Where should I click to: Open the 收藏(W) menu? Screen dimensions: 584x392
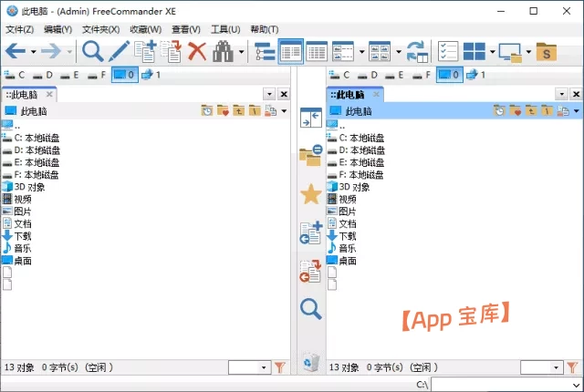[x=146, y=29]
